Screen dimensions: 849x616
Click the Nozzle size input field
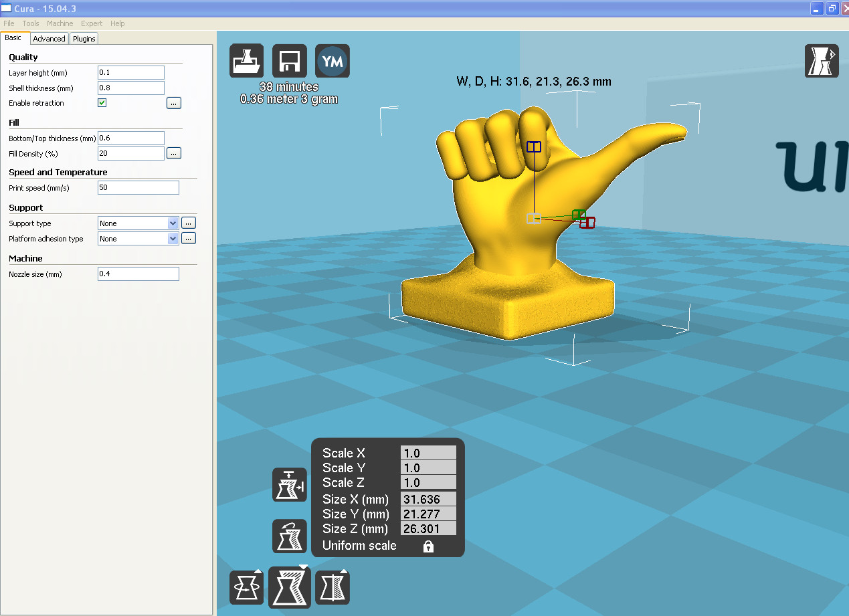pos(138,274)
